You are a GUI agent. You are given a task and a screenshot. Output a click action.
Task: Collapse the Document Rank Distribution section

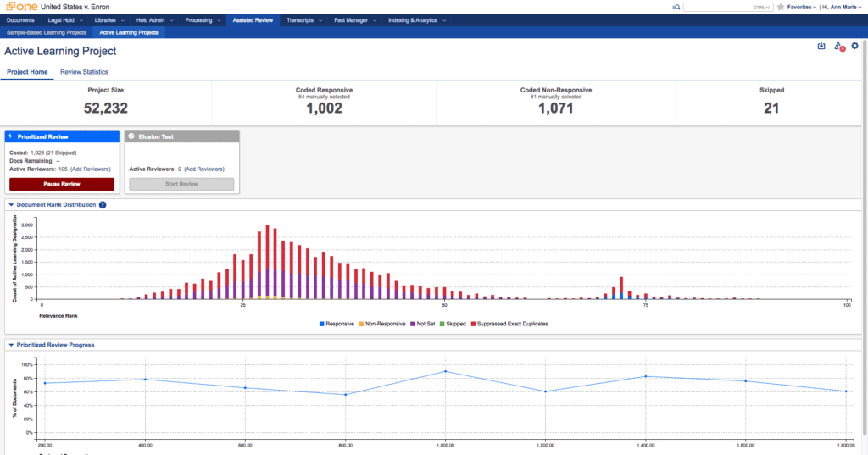pyautogui.click(x=11, y=205)
